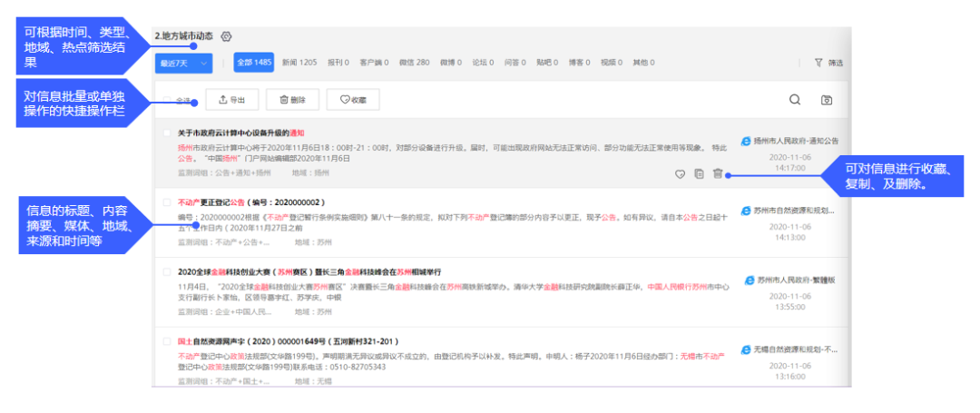The height and width of the screenshot is (413, 980).
Task: Tick checkbox for 不动产更正登记公告 article
Action: point(166,202)
